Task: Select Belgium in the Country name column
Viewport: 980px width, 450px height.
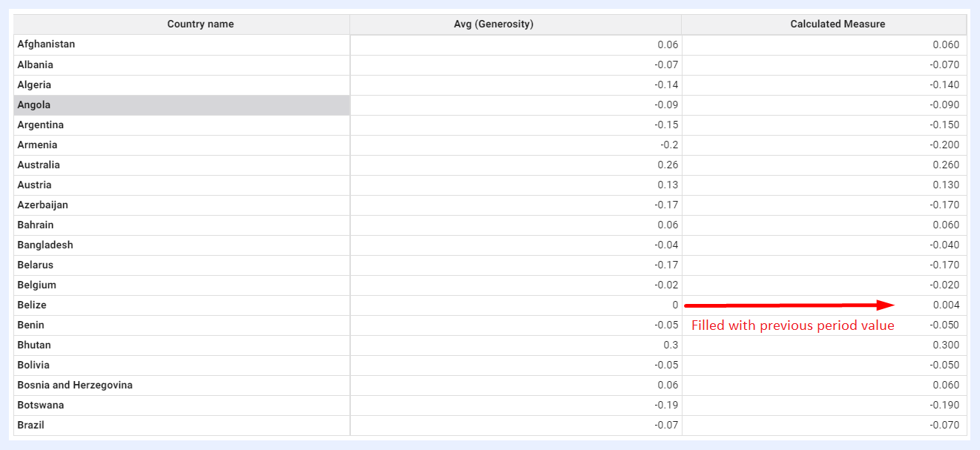Action: [x=37, y=285]
